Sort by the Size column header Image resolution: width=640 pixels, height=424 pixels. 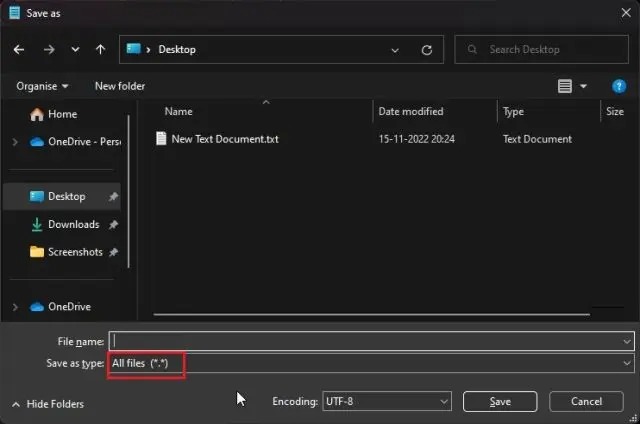(615, 111)
